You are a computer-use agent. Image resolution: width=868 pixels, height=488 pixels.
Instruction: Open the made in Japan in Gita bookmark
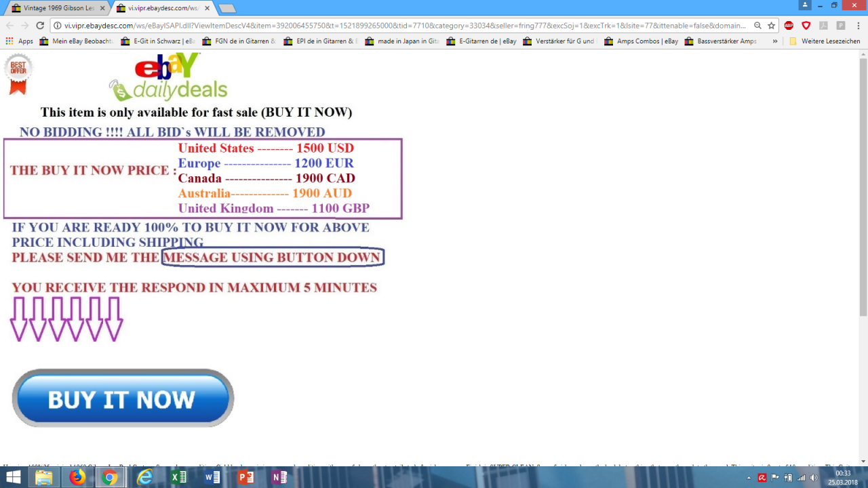(x=401, y=41)
